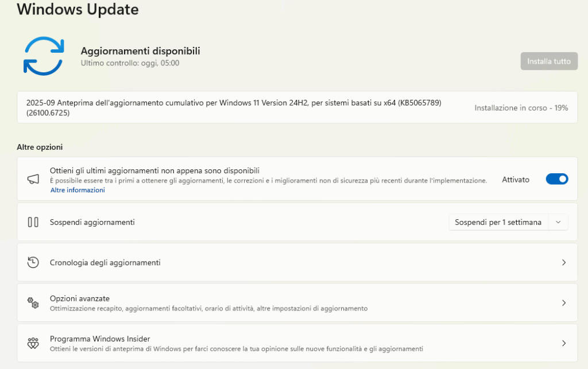Click the chevron on Cronologia degli aggiornamenti row
This screenshot has height=369, width=588.
563,262
